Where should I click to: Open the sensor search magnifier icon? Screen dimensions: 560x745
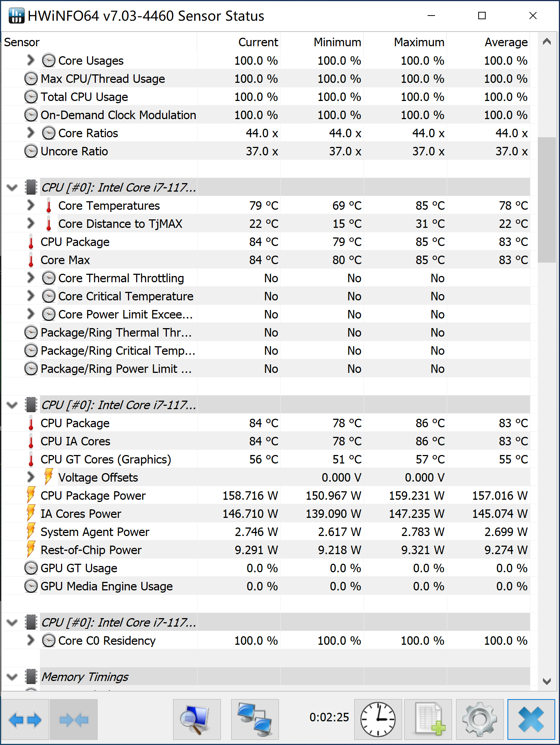(197, 719)
